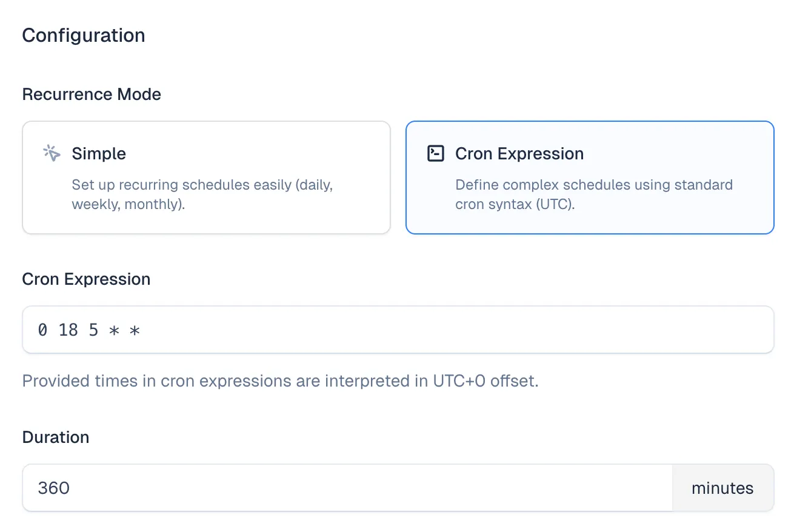Viewport: 794px width, 532px height.
Task: Select the Cron Expression recurrence mode card
Action: tap(589, 177)
